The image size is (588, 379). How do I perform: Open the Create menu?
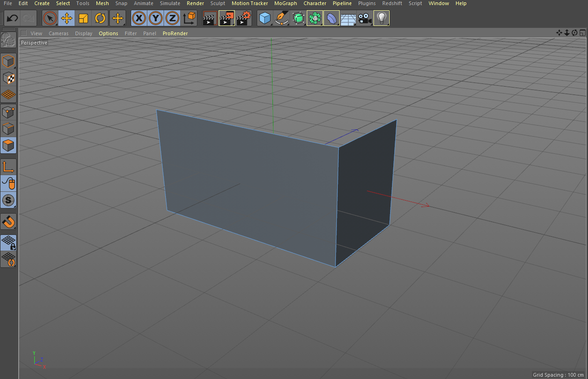[42, 3]
